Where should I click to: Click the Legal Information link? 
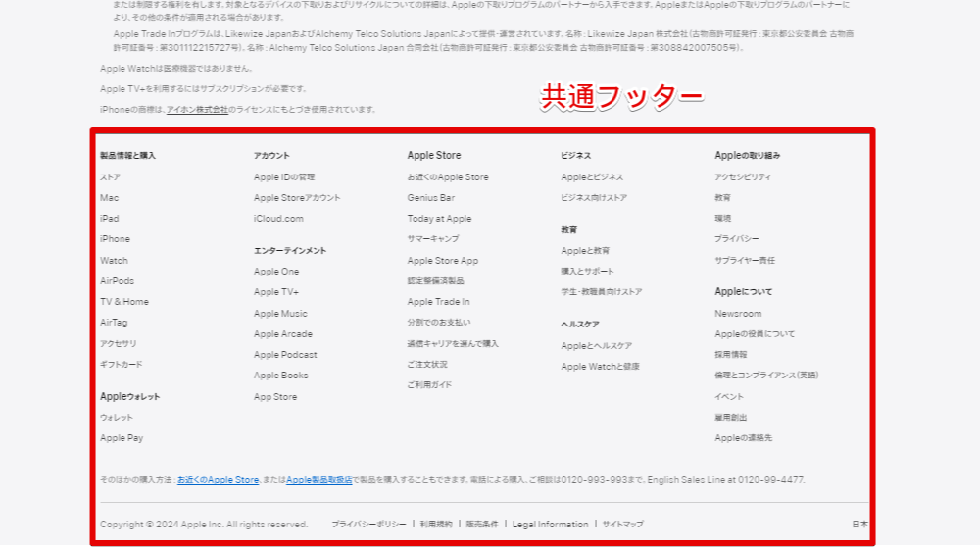tap(550, 525)
